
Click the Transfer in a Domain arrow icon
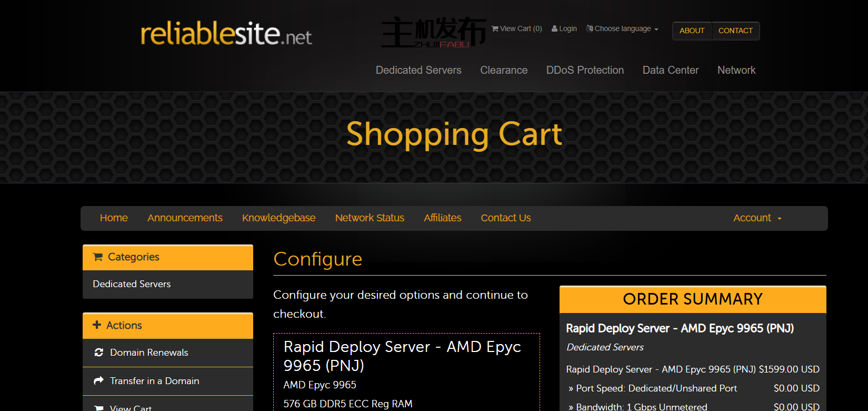[x=98, y=381]
